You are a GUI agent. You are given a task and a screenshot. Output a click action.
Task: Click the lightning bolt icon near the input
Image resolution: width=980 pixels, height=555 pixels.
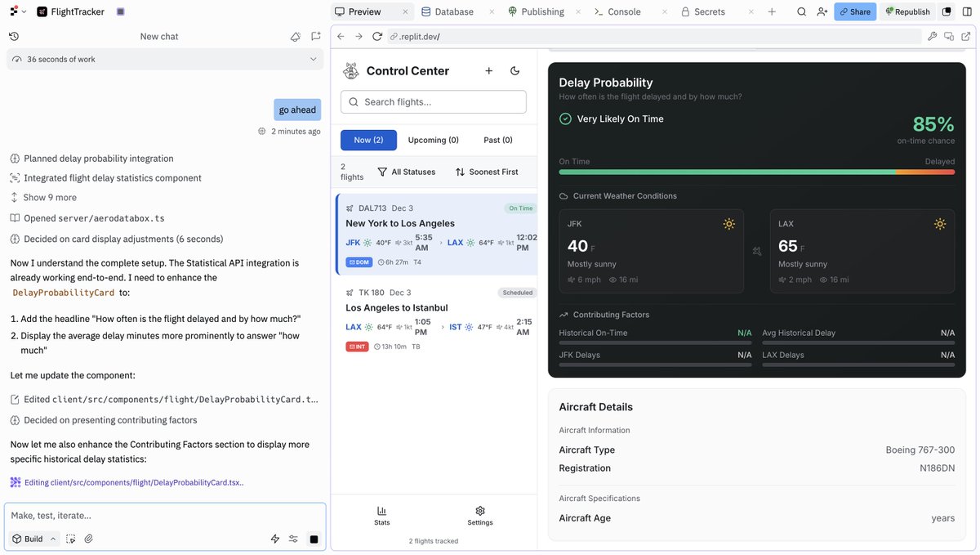tap(274, 538)
